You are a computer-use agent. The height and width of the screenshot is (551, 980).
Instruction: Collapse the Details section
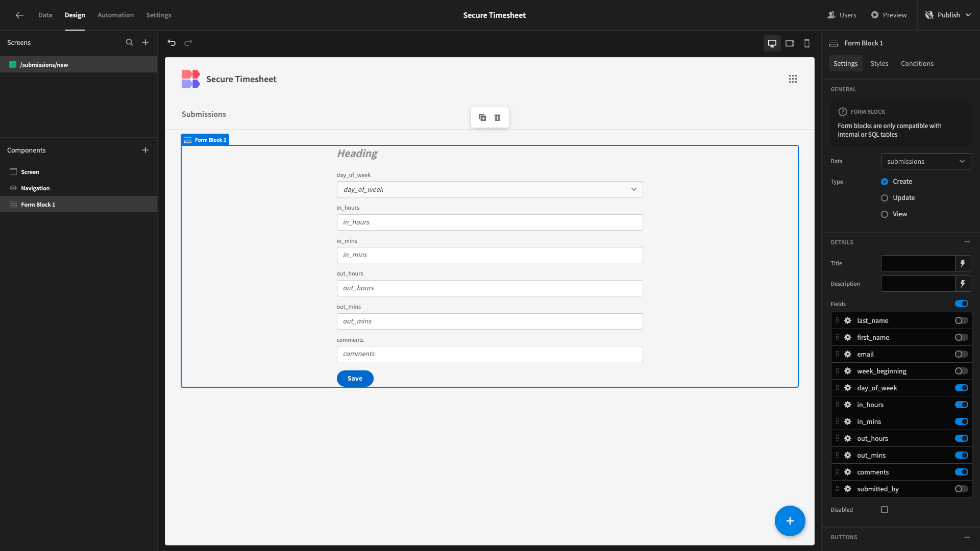click(x=967, y=242)
